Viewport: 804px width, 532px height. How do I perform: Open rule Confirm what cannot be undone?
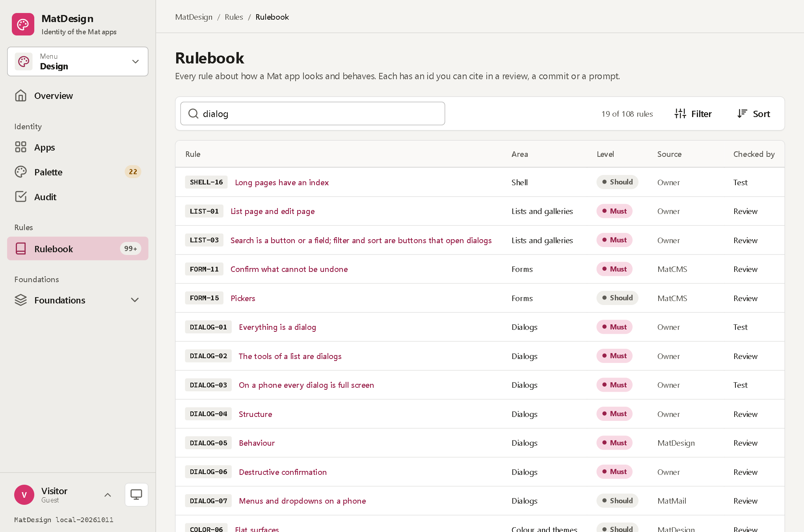point(289,269)
